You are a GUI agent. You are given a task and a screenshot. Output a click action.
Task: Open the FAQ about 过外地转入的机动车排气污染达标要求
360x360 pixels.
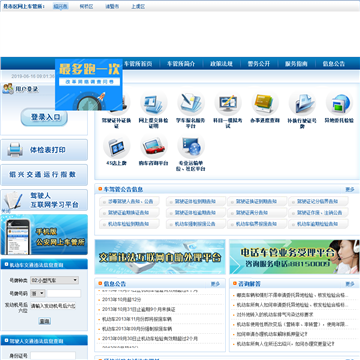point(275,315)
